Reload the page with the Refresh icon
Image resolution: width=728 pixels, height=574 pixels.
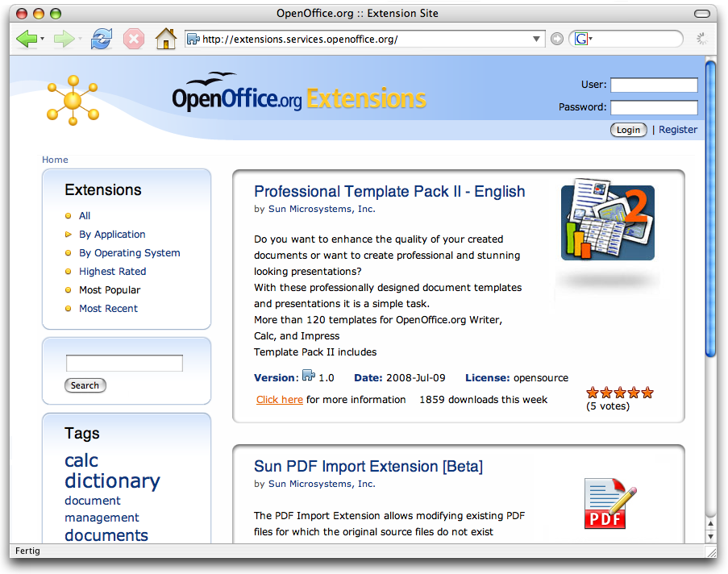tap(102, 39)
